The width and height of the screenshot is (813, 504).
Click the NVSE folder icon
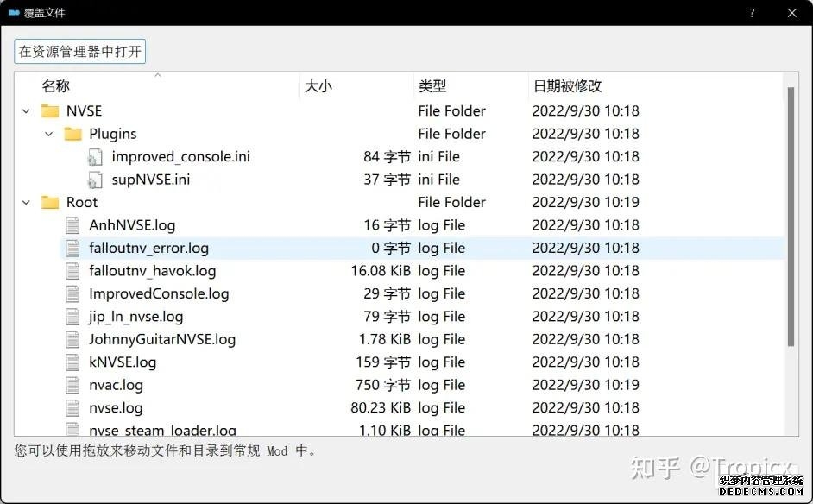50,111
